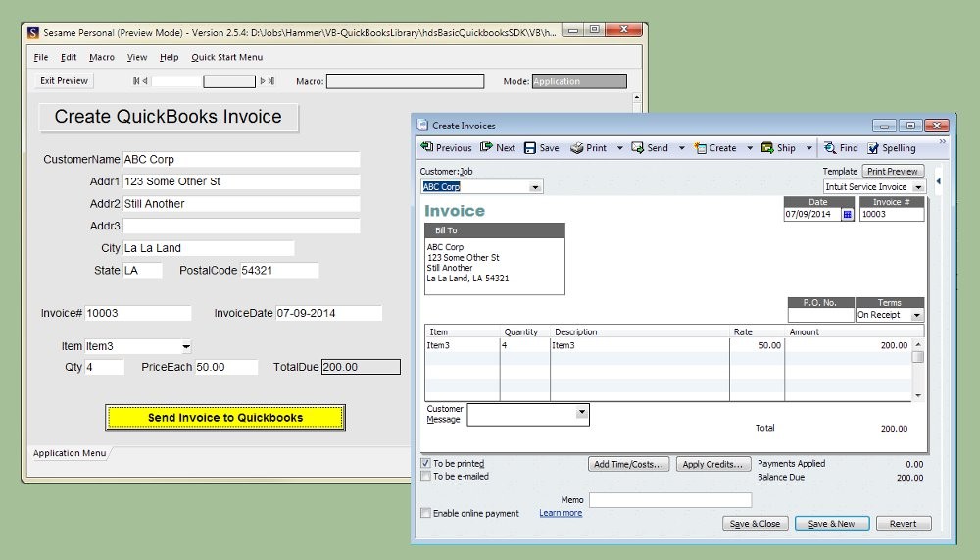Jump to last record in Sesame toolbar
980x560 pixels.
pyautogui.click(x=271, y=80)
